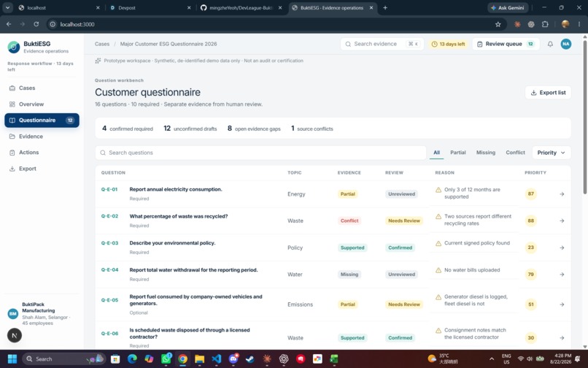Image resolution: width=588 pixels, height=368 pixels.
Task: Open row Q-E-06 arrow
Action: point(562,338)
